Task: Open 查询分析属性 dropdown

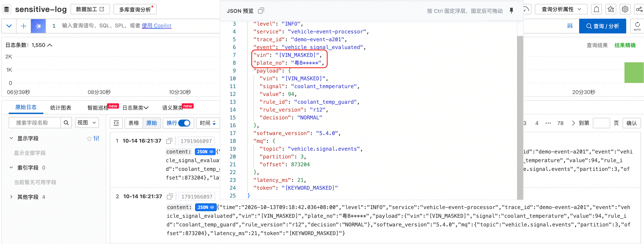Action: pyautogui.click(x=561, y=10)
